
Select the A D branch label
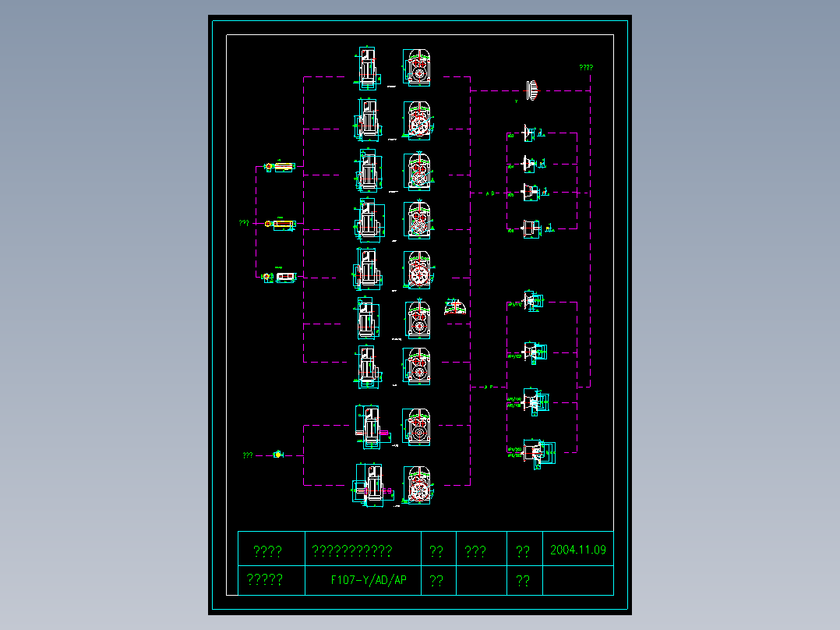click(x=490, y=193)
